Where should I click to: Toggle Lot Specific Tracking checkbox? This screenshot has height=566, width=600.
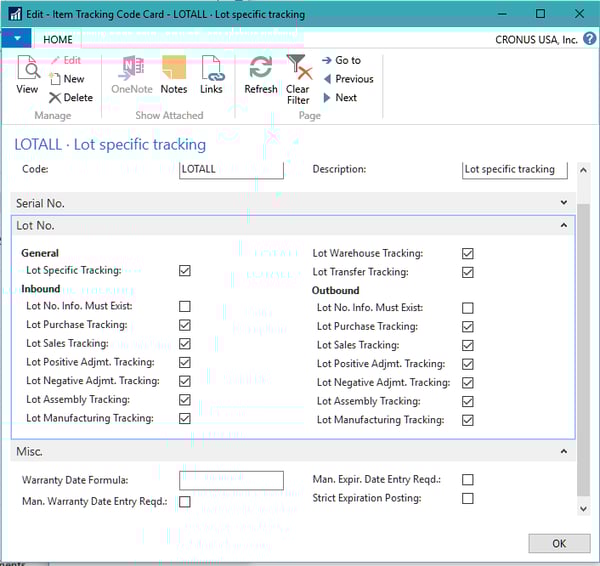click(x=185, y=271)
